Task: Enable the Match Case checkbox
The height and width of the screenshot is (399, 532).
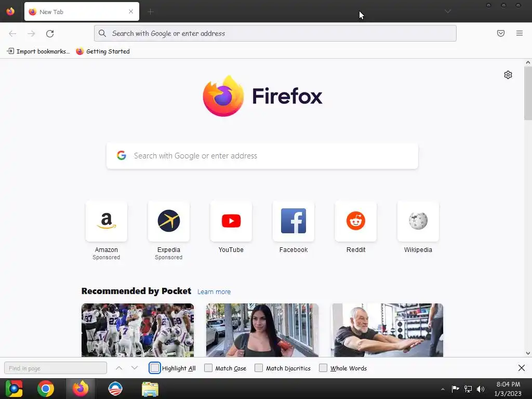Action: pos(208,368)
